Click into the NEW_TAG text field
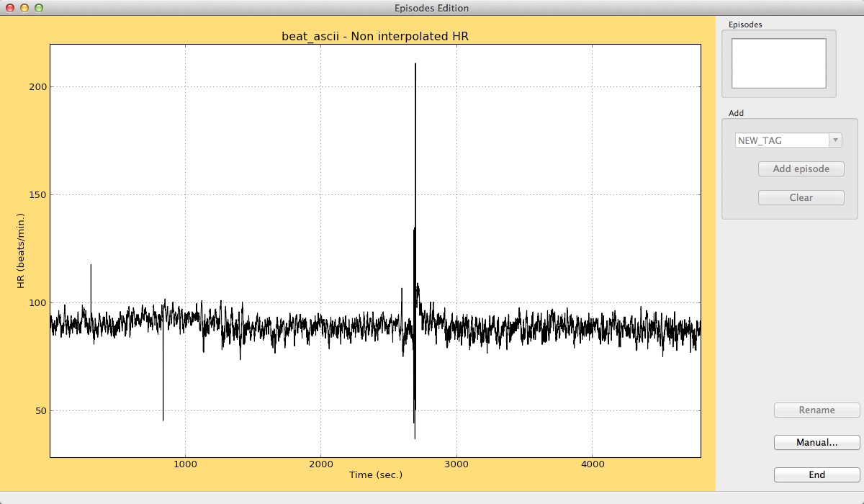Screen dimensions: 864x504 point(782,140)
